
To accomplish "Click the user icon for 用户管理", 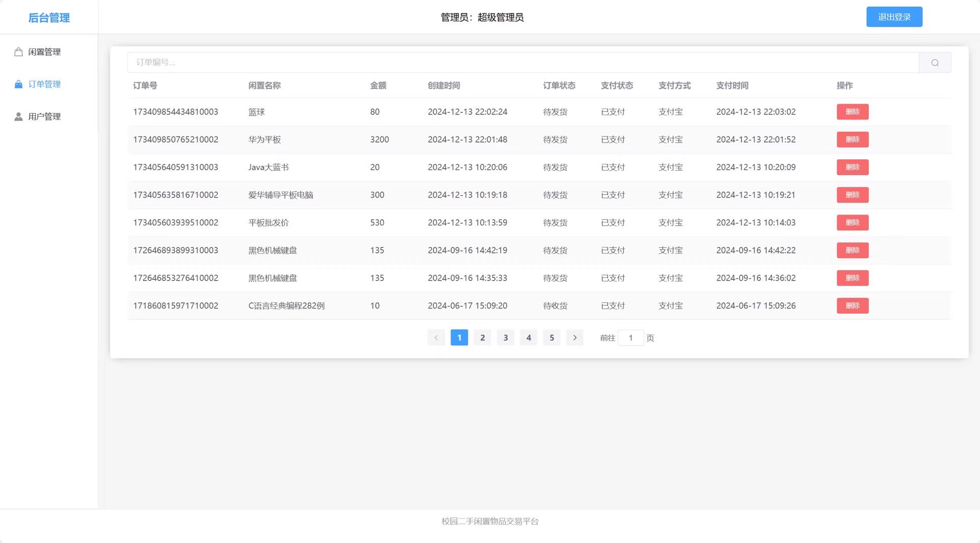I will pos(18,116).
